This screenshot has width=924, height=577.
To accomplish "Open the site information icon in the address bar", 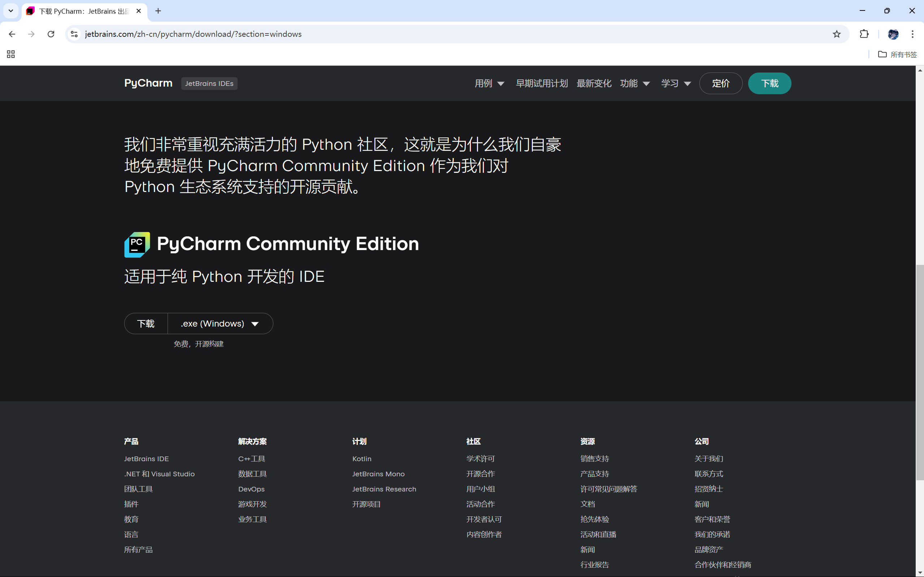I will [x=74, y=34].
